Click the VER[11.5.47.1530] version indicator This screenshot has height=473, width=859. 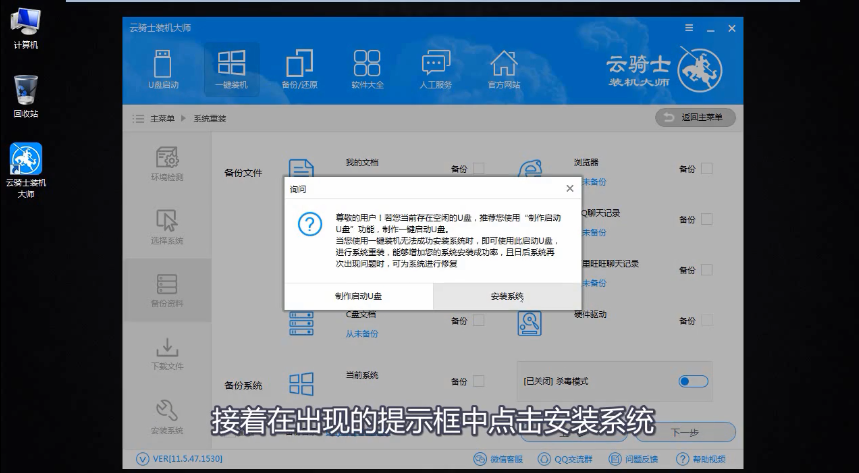(179, 459)
